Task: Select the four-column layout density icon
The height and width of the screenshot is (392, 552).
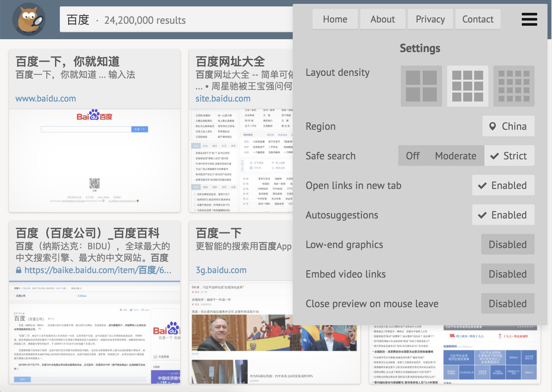Action: pyautogui.click(x=514, y=86)
